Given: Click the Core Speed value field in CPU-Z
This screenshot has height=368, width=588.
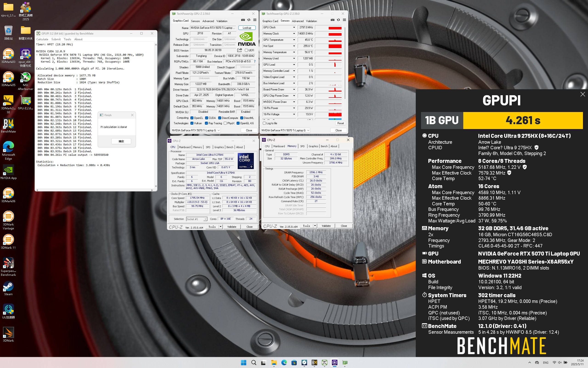Looking at the screenshot, I should pyautogui.click(x=197, y=198).
